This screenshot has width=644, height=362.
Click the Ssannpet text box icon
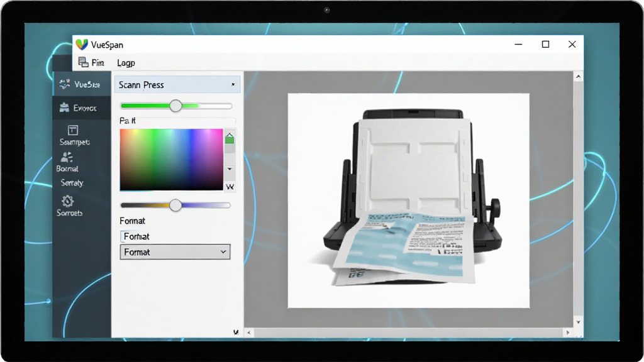click(x=73, y=130)
